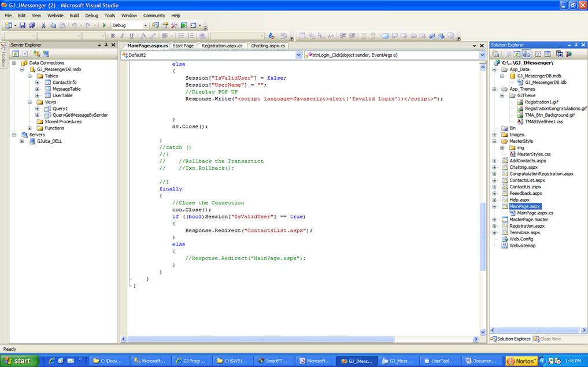
Task: Click the Save All toolbar icon
Action: [x=31, y=25]
